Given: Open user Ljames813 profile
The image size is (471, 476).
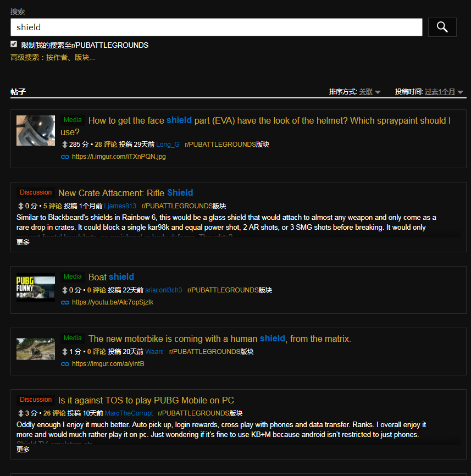Looking at the screenshot, I should click(120, 206).
